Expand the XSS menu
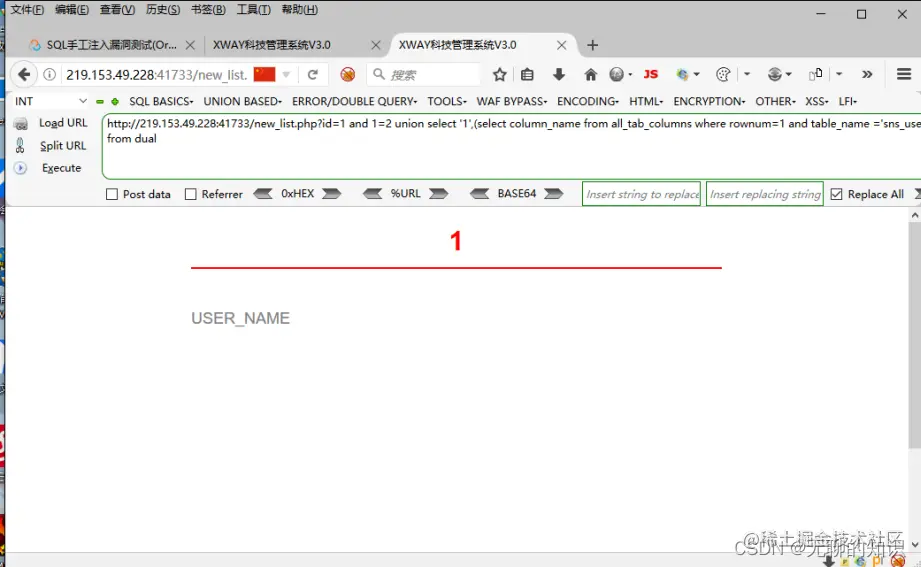The width and height of the screenshot is (921, 567). pos(816,102)
